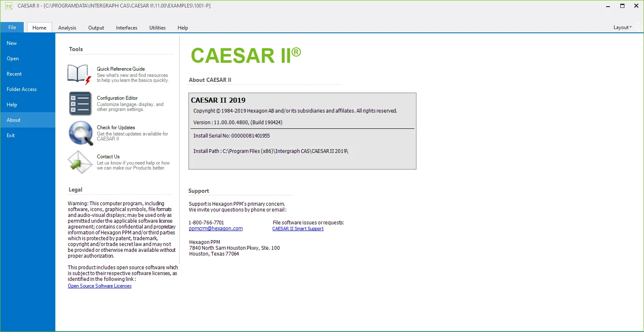Click Exit in the sidebar
The height and width of the screenshot is (332, 644).
coord(27,135)
